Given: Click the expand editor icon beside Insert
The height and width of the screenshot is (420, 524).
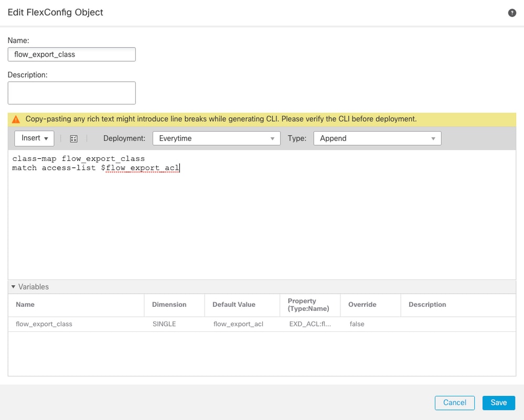Looking at the screenshot, I should [74, 138].
